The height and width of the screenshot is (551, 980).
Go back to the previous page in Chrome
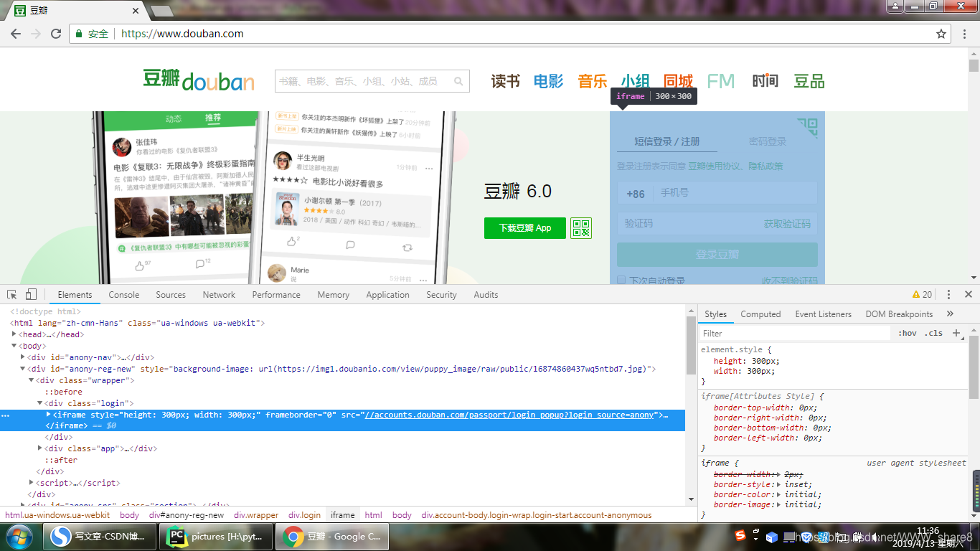point(16,34)
